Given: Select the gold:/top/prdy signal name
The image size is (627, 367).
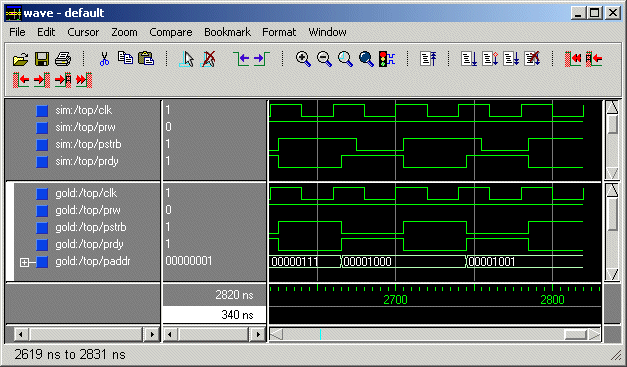Looking at the screenshot, I should pos(89,244).
